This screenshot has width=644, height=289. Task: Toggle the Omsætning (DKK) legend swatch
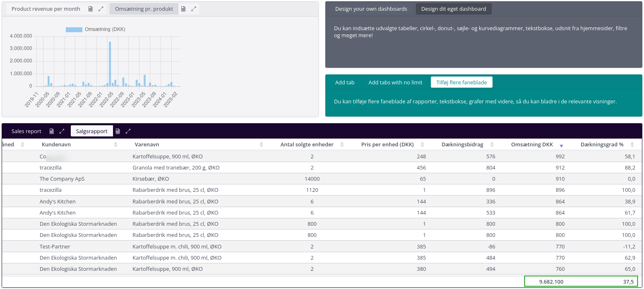click(x=74, y=29)
